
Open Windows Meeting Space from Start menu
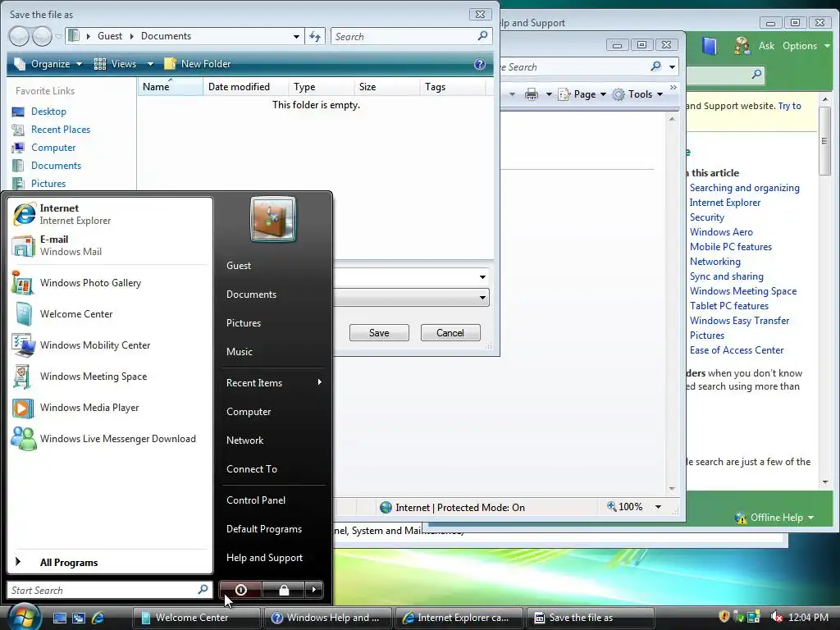click(110, 376)
